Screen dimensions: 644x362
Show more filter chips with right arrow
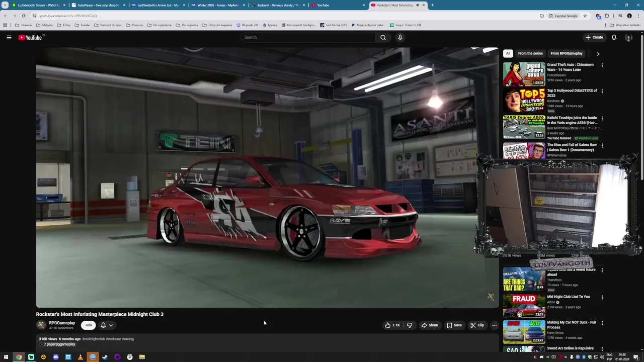pos(598,53)
